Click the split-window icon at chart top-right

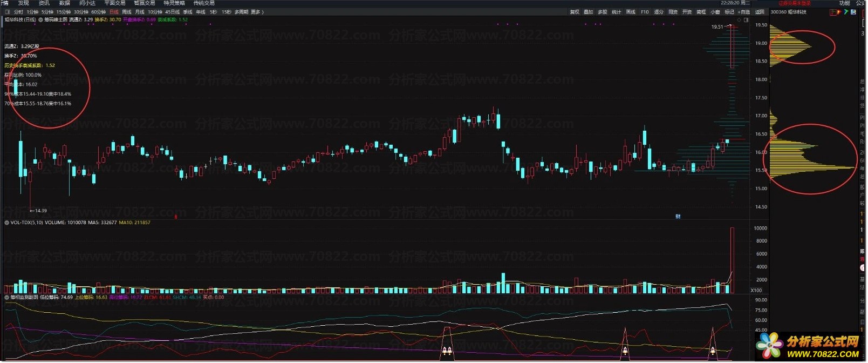(746, 20)
